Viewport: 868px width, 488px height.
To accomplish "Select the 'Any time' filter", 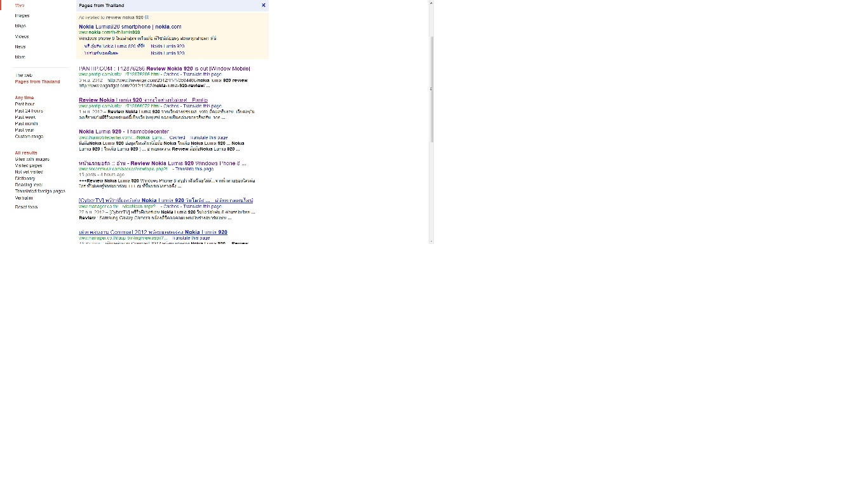I will click(24, 98).
